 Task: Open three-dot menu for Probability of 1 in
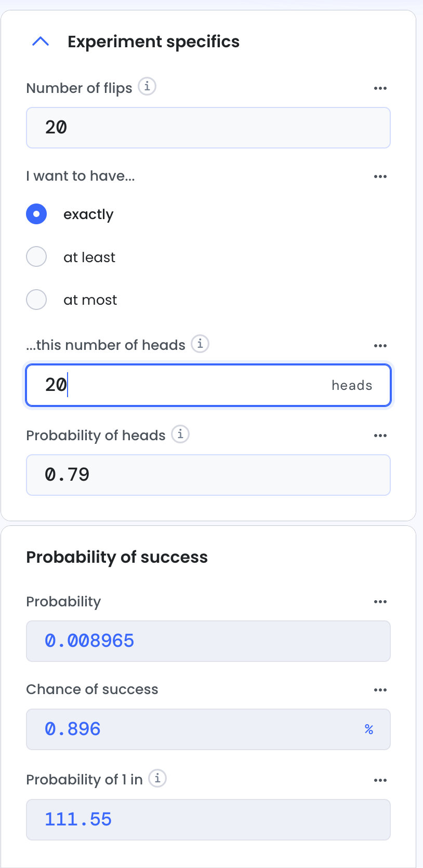[x=380, y=780]
